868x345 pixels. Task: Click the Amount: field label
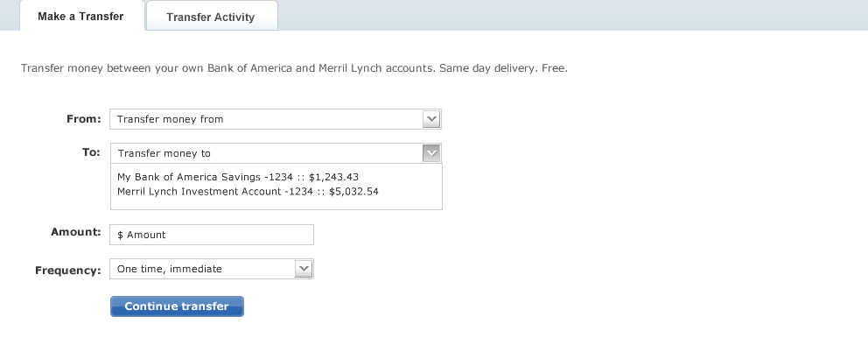click(76, 232)
